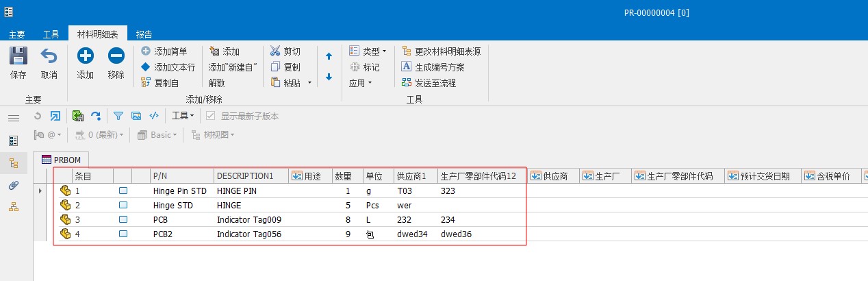Move item down with blue down arrow
The image size is (868, 281).
coord(329,77)
